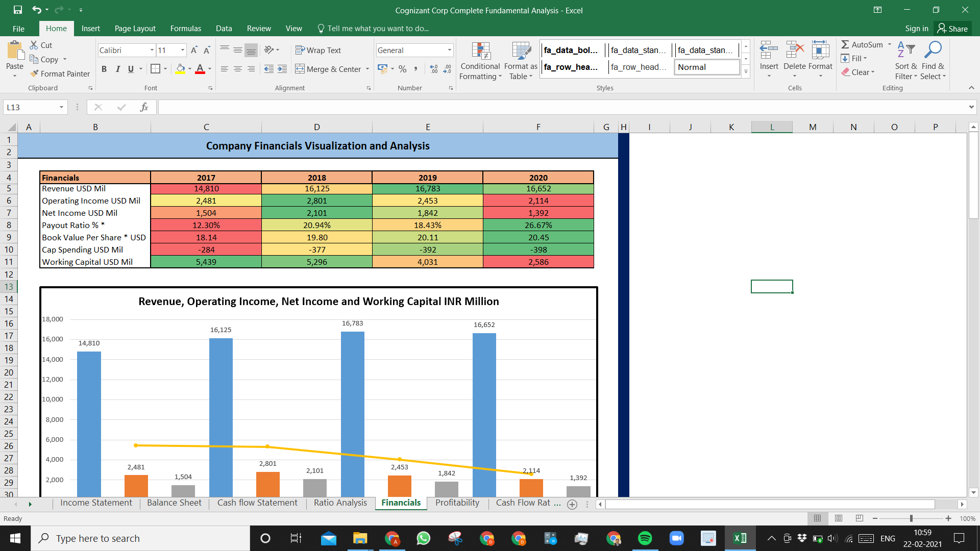The height and width of the screenshot is (551, 980).
Task: Click Decrease Indent icon
Action: pos(269,69)
